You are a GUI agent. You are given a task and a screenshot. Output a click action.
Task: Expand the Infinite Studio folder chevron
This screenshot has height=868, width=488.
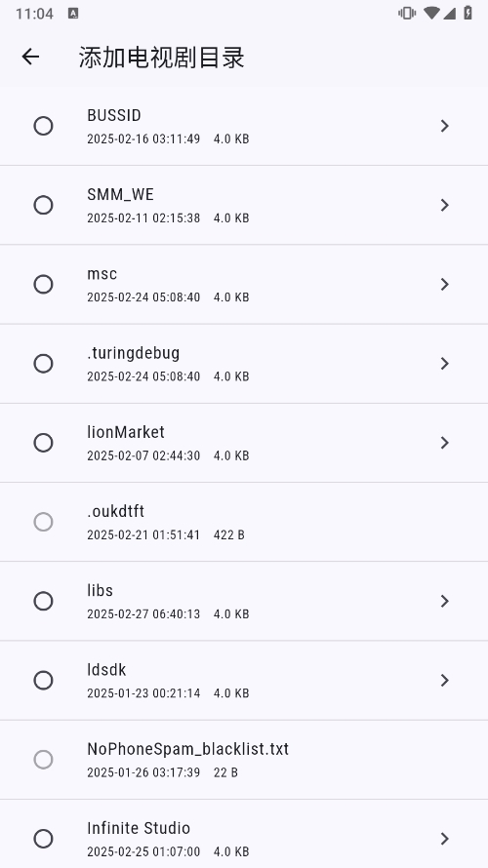pos(444,838)
